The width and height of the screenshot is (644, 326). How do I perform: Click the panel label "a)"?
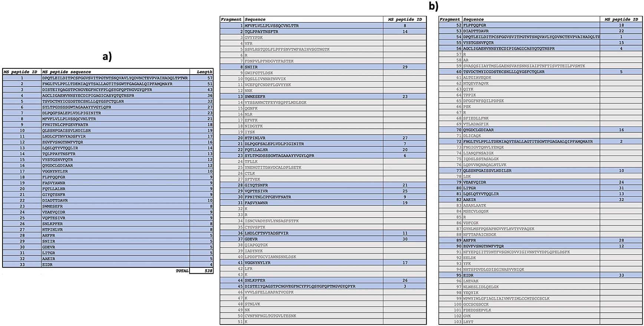coord(107,56)
